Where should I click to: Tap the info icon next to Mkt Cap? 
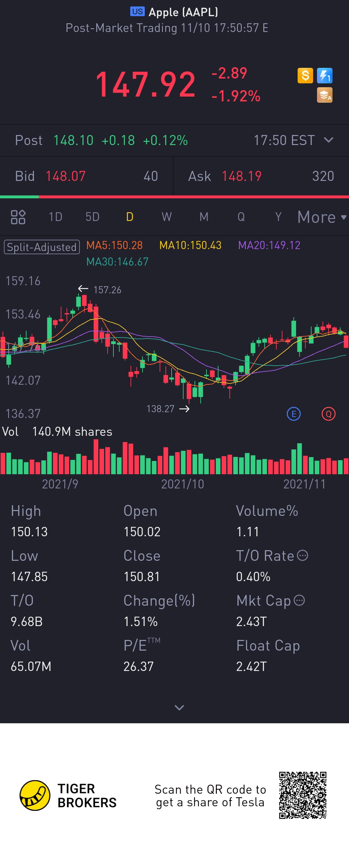pyautogui.click(x=300, y=600)
